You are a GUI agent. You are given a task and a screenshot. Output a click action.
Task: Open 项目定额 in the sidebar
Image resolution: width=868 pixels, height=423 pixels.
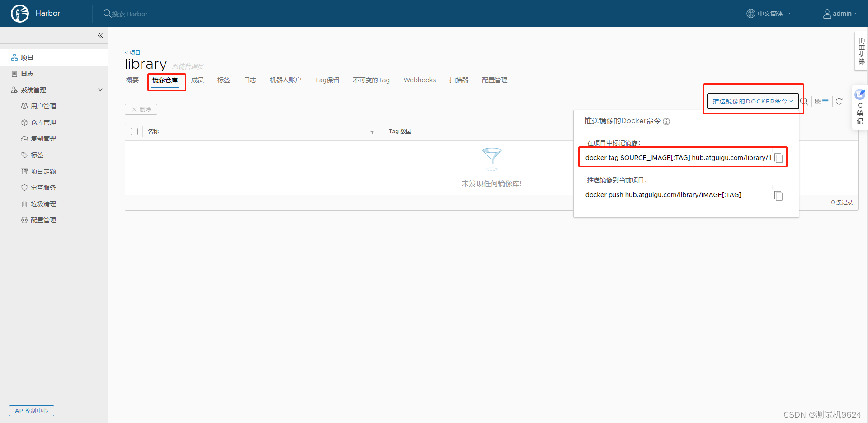(43, 171)
